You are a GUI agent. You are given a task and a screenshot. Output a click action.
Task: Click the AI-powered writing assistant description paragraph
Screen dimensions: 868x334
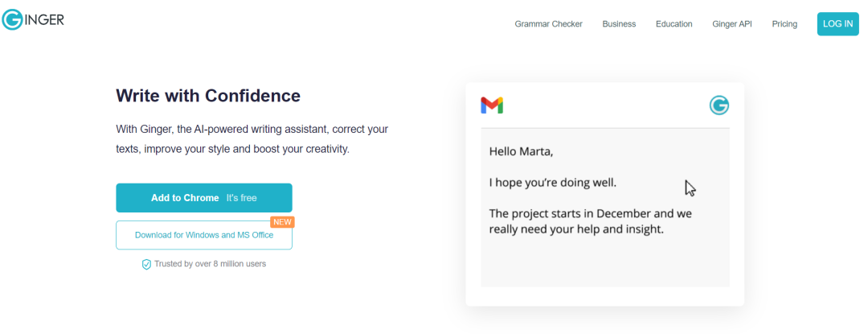[x=252, y=139]
